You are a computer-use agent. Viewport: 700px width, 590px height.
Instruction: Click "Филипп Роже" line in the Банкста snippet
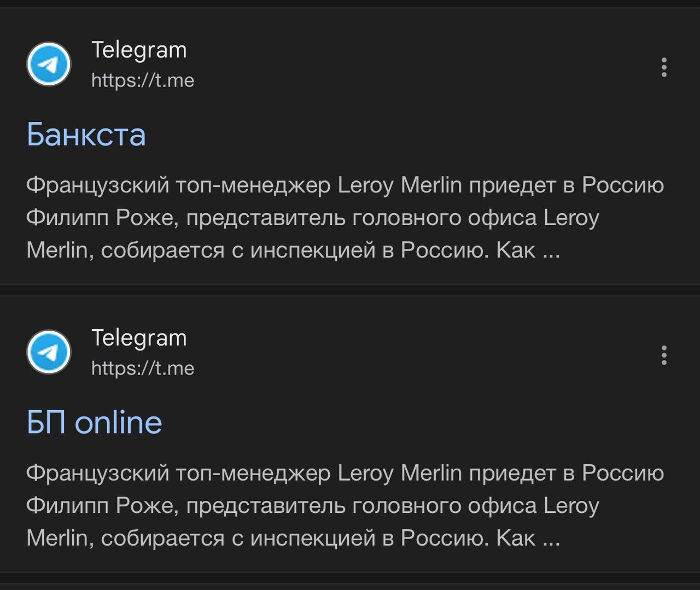coord(102,218)
